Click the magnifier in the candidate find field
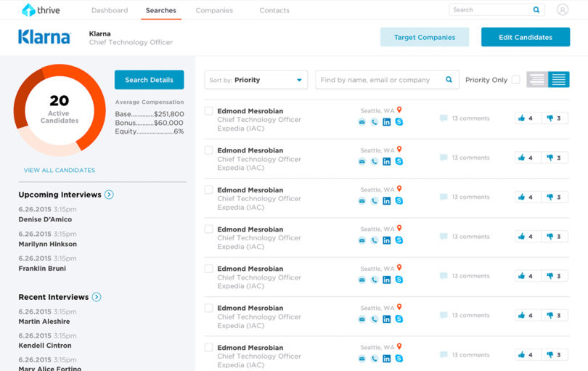 [x=449, y=80]
